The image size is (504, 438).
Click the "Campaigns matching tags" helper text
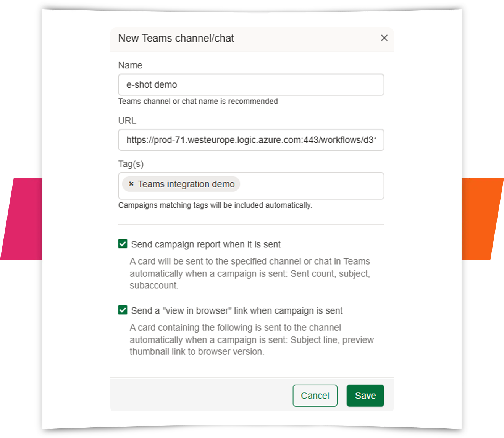(x=215, y=205)
